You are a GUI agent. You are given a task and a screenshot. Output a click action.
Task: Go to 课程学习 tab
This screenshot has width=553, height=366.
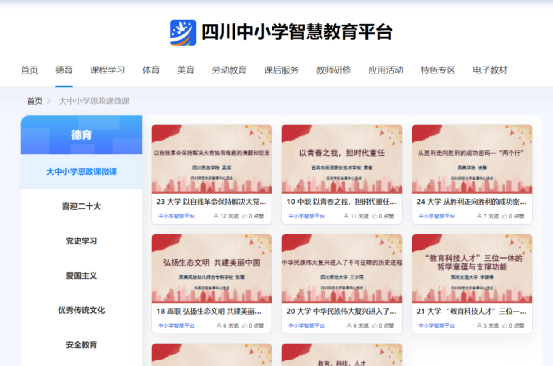(108, 70)
